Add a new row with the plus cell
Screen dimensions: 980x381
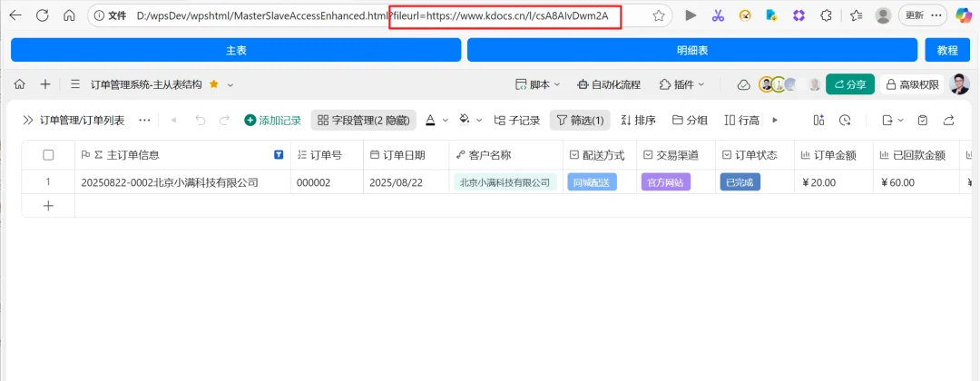coord(48,206)
